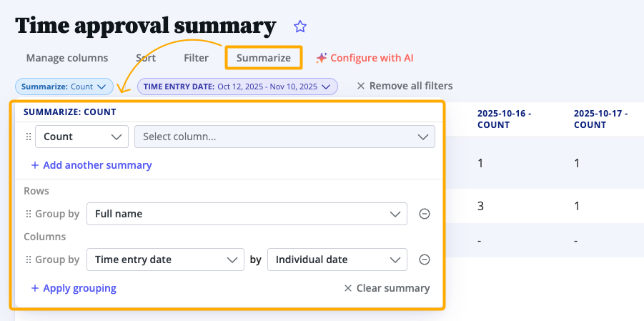Click the Summarize tab
This screenshot has width=644, height=321.
(264, 58)
